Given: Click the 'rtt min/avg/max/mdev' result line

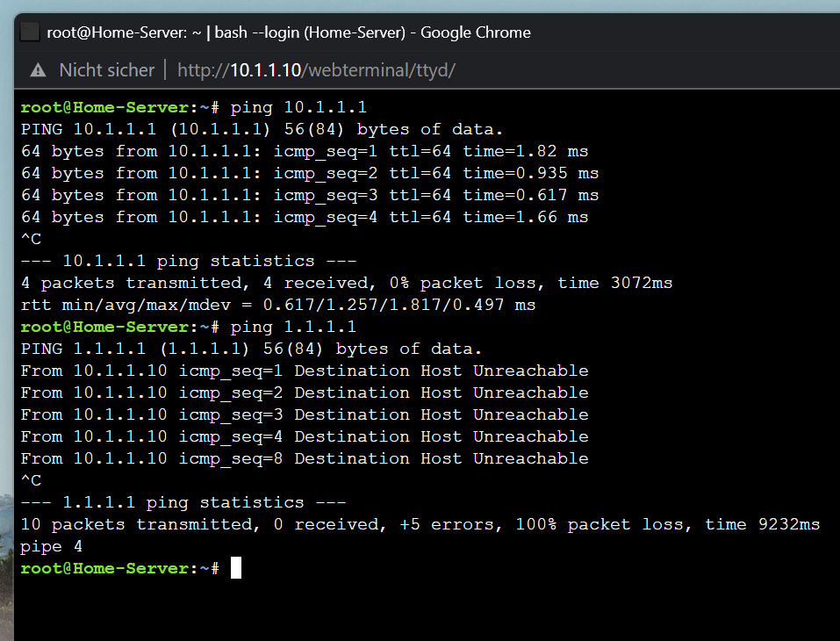Looking at the screenshot, I should (x=278, y=305).
